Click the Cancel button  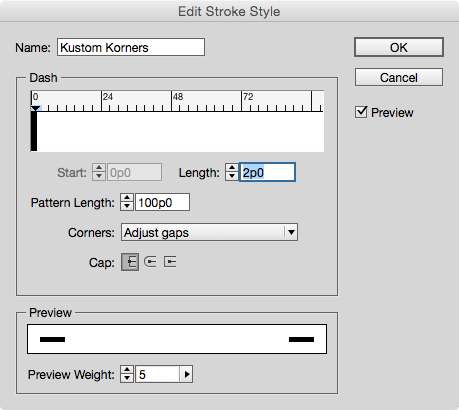click(x=399, y=78)
